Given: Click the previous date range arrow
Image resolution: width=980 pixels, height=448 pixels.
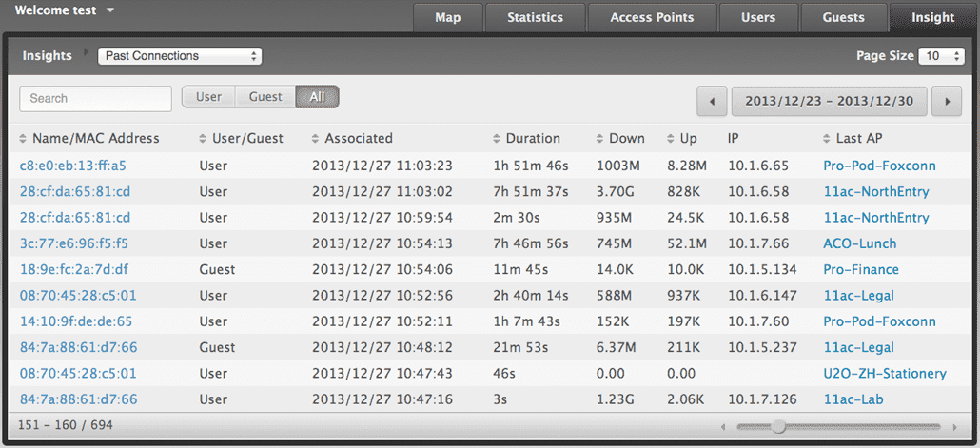Looking at the screenshot, I should tap(712, 100).
